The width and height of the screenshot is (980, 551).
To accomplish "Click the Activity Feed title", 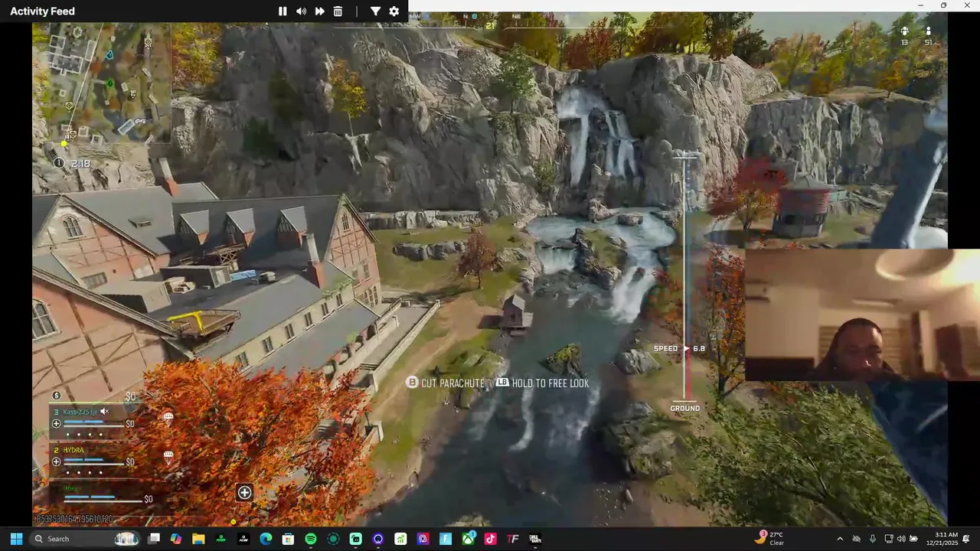I will 42,11.
